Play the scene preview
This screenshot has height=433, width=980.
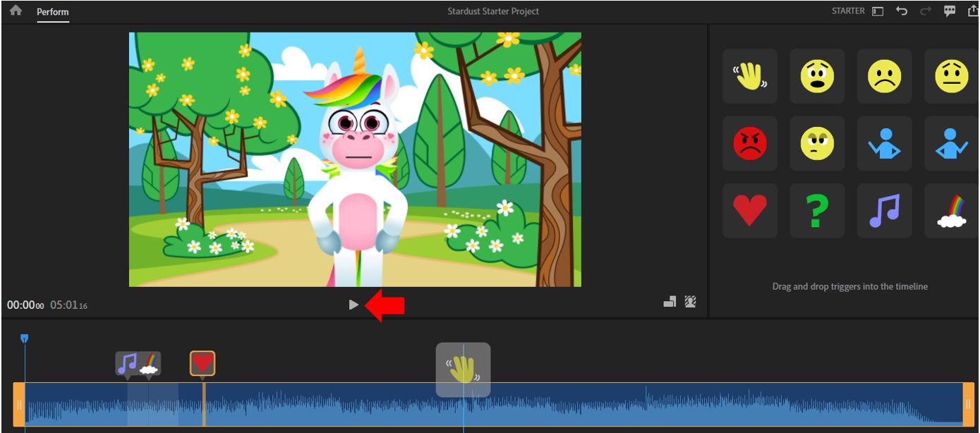(x=353, y=305)
